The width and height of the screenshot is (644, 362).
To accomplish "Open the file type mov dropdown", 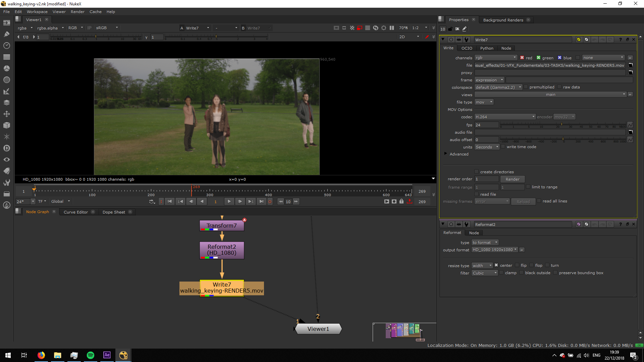I will coord(484,102).
